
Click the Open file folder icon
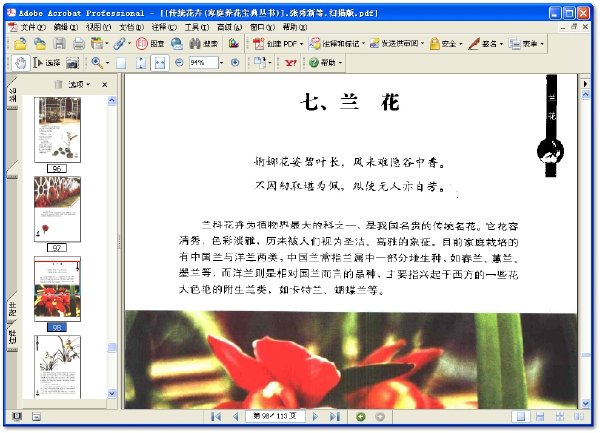coord(20,44)
